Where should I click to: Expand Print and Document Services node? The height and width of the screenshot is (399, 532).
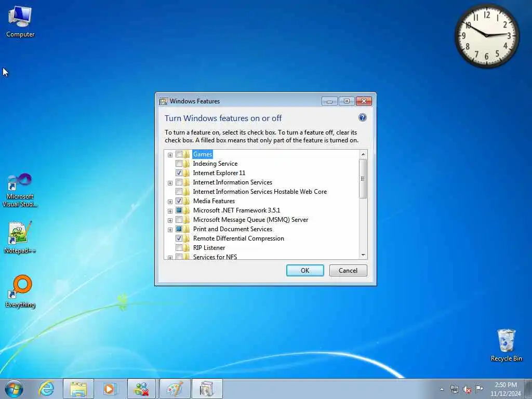click(170, 230)
